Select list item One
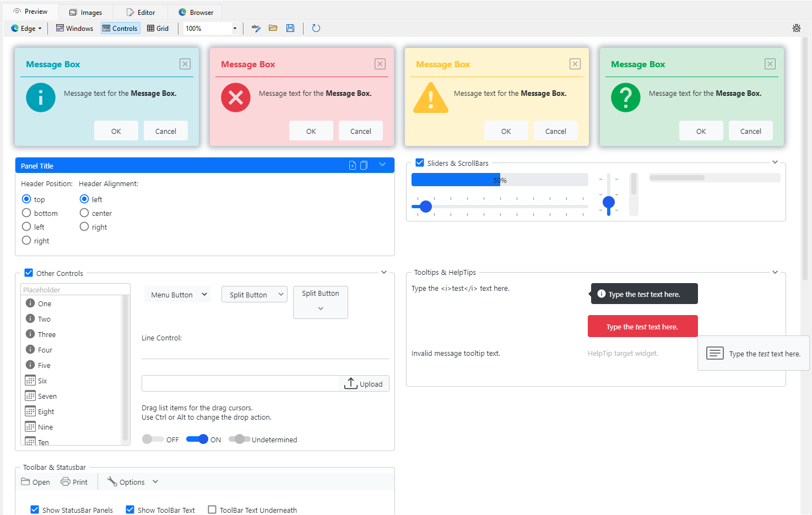 tap(71, 303)
